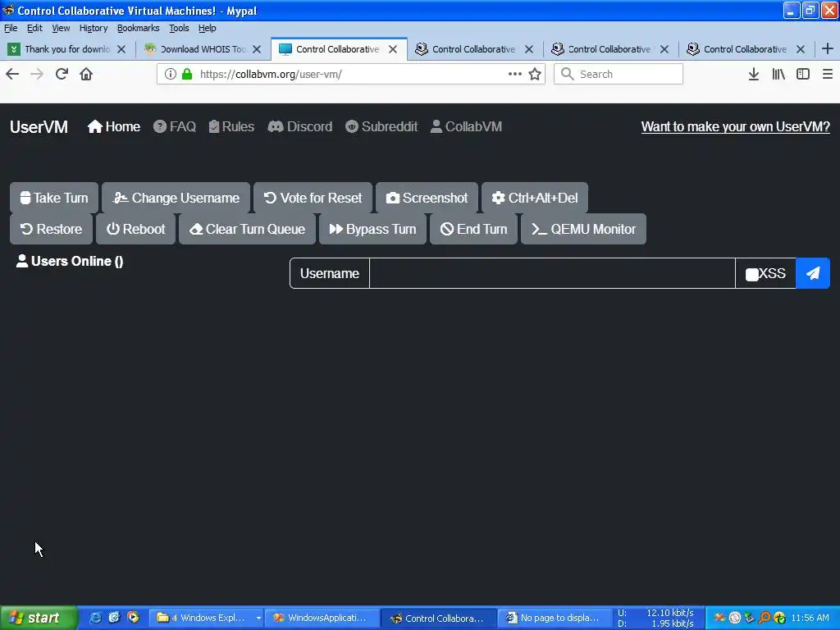Open the FAQ link
The height and width of the screenshot is (630, 840).
coord(175,126)
